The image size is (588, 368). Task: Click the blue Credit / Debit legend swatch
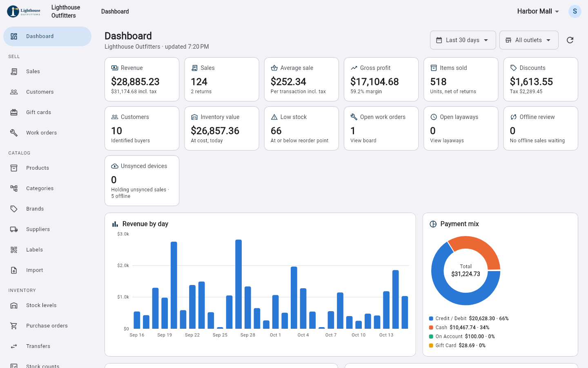click(x=431, y=319)
